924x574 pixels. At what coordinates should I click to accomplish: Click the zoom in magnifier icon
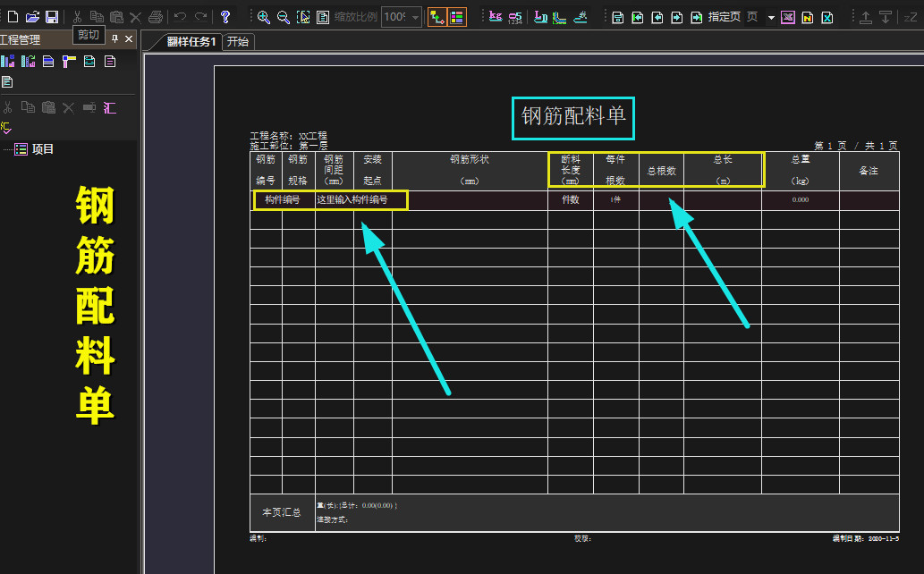click(264, 17)
